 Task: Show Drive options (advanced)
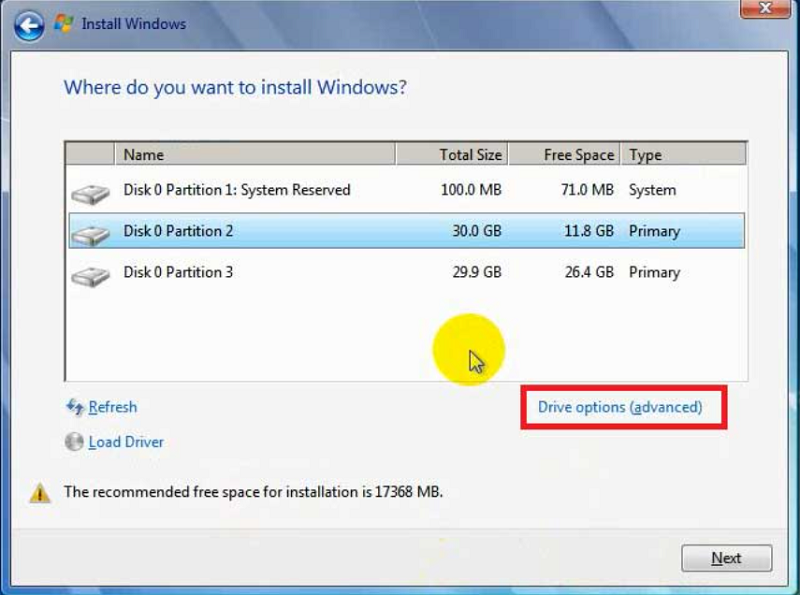pos(620,407)
